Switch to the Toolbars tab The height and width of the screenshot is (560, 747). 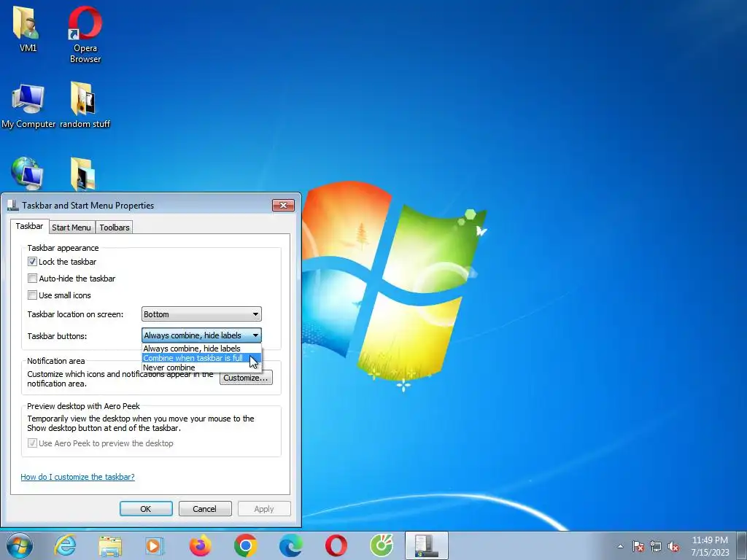pos(115,227)
